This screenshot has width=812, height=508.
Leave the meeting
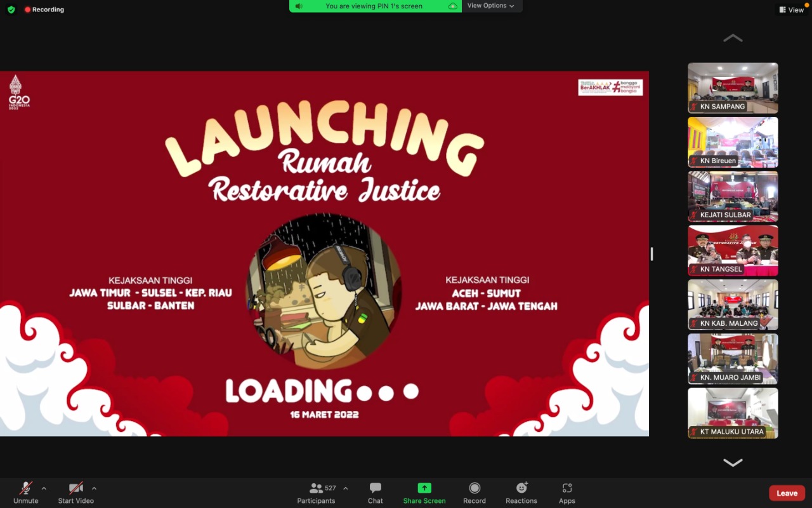tap(787, 493)
